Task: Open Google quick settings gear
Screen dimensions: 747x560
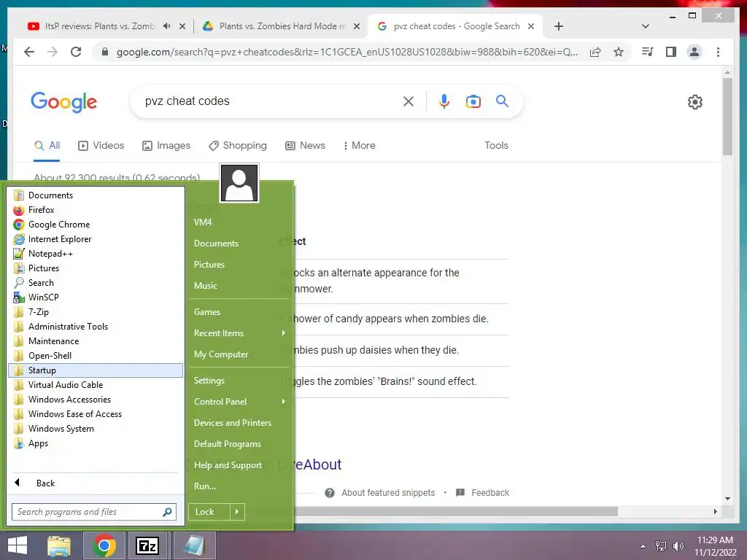Action: [695, 102]
